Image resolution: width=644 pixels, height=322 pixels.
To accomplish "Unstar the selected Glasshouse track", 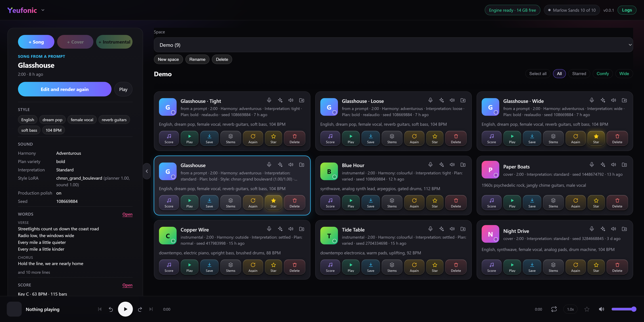I will pos(274,202).
